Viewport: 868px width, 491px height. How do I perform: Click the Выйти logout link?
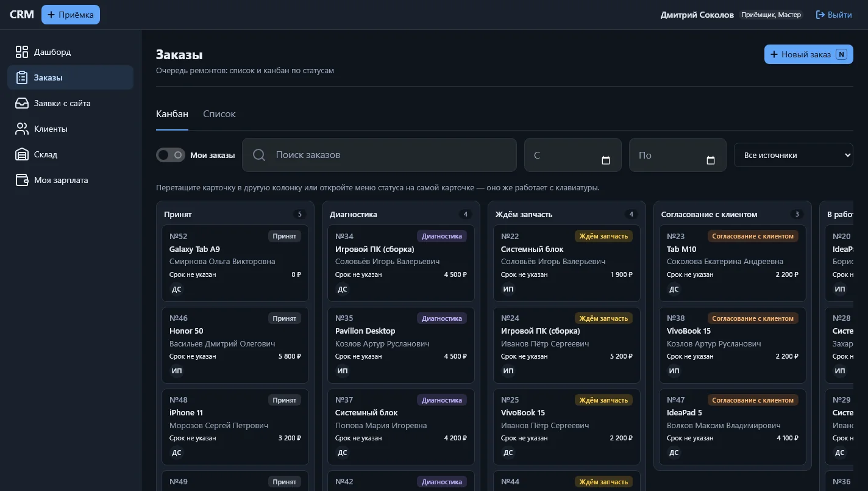click(x=834, y=15)
